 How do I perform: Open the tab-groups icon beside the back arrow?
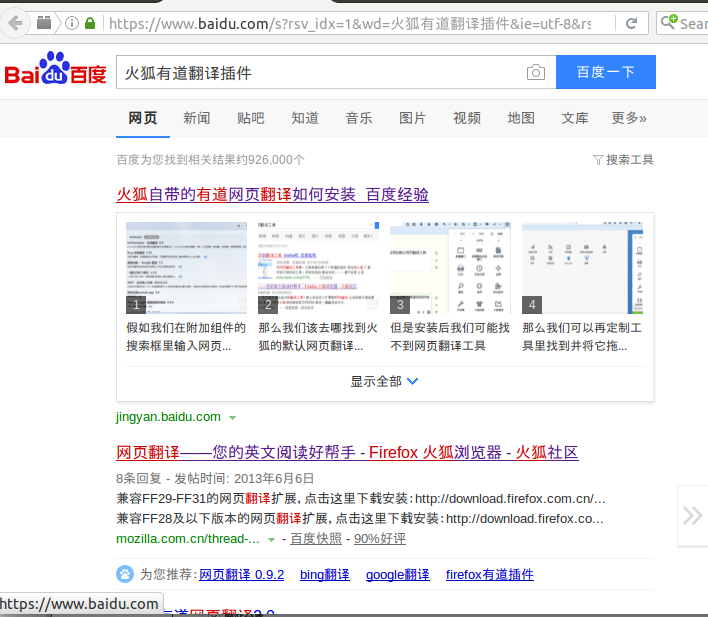coord(44,23)
